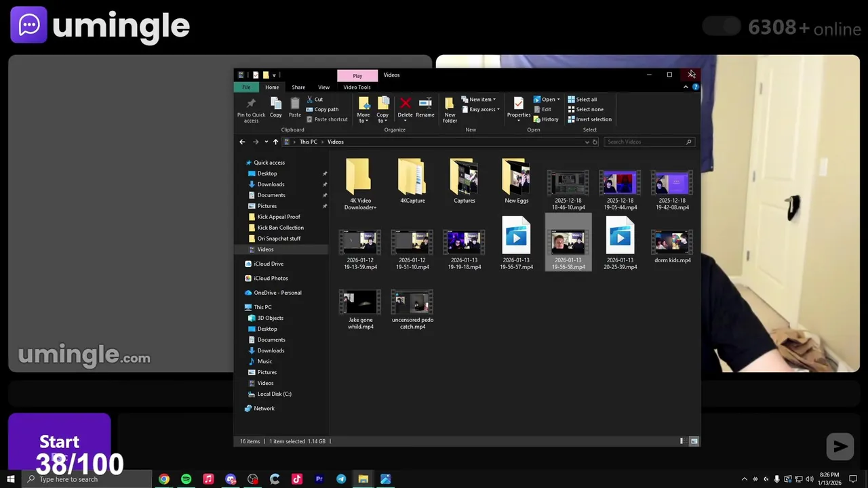Open the New item dropdown
The image size is (868, 488).
[x=478, y=100]
